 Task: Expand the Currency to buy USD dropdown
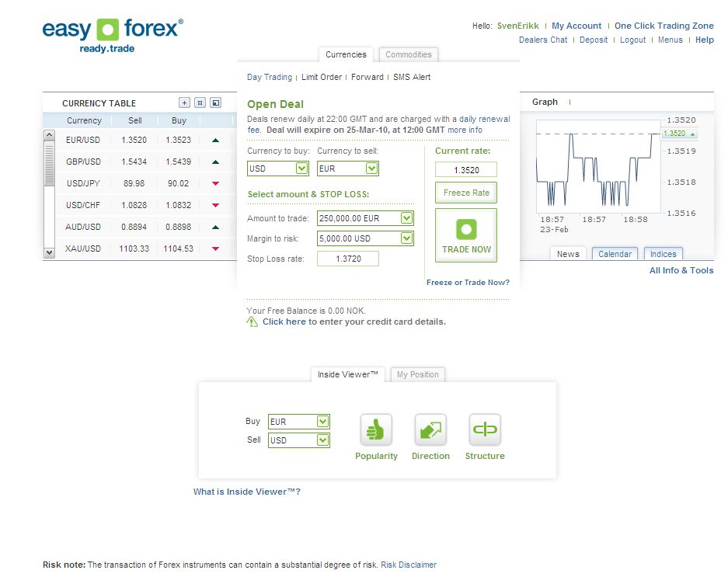[301, 168]
